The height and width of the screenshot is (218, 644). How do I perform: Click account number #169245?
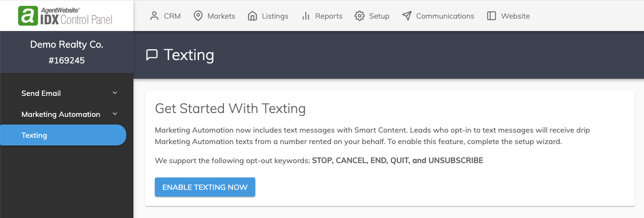click(x=67, y=61)
